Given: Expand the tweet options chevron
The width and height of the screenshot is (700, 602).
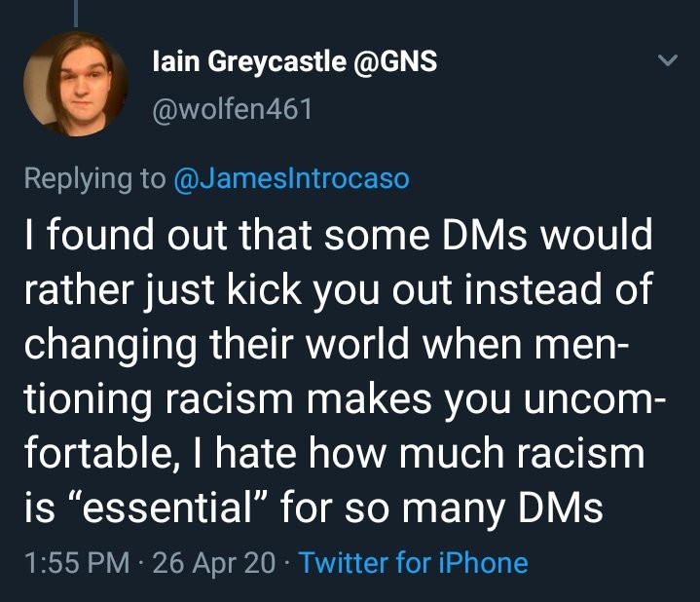Looking at the screenshot, I should tap(667, 60).
